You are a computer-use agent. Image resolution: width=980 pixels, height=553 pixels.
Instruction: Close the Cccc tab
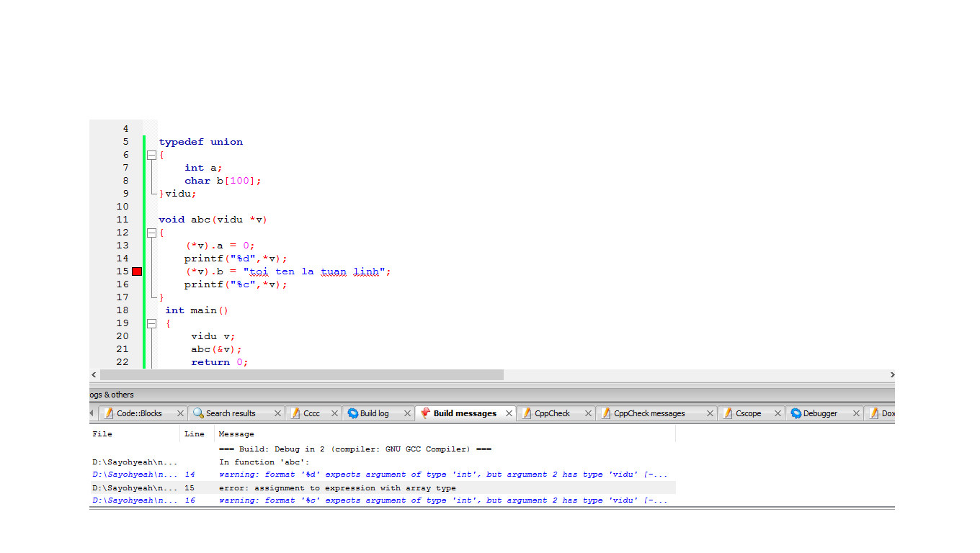(x=334, y=413)
